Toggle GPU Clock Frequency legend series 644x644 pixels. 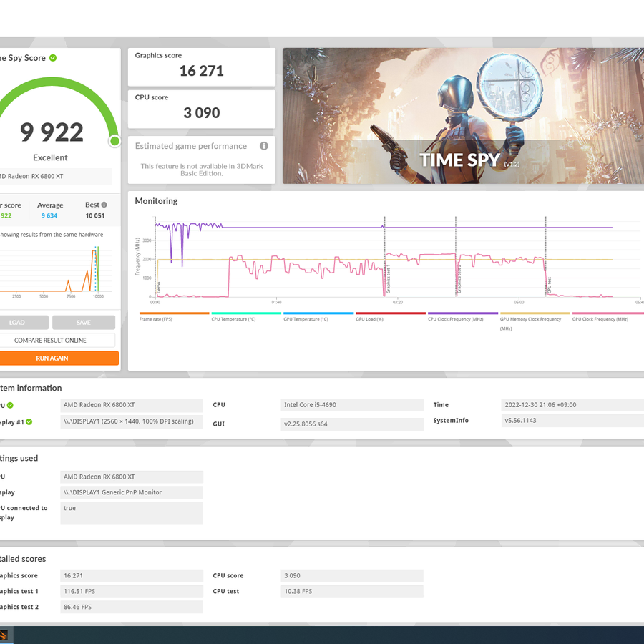(x=608, y=316)
